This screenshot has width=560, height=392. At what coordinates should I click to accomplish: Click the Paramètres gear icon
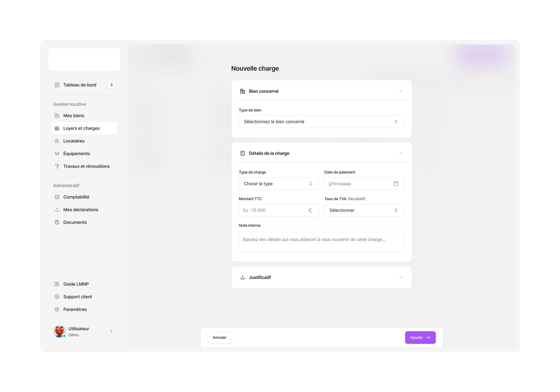57,309
